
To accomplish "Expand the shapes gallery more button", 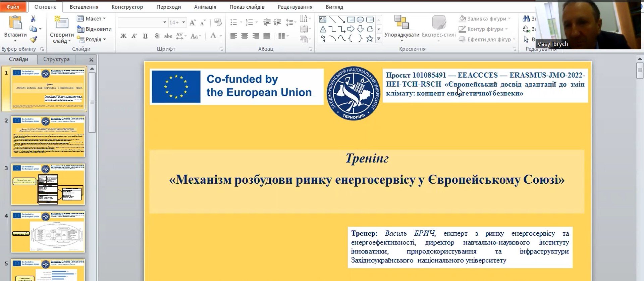I will (x=379, y=39).
